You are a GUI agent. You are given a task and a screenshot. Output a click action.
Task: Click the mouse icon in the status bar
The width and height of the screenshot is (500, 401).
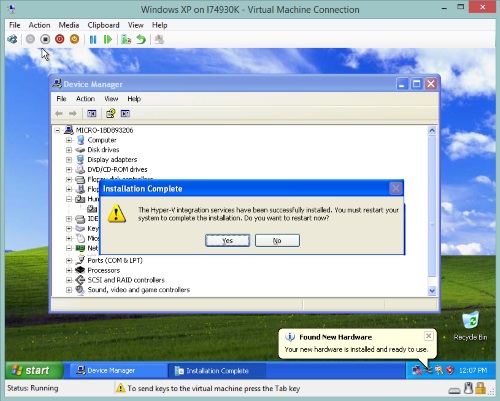(468, 388)
